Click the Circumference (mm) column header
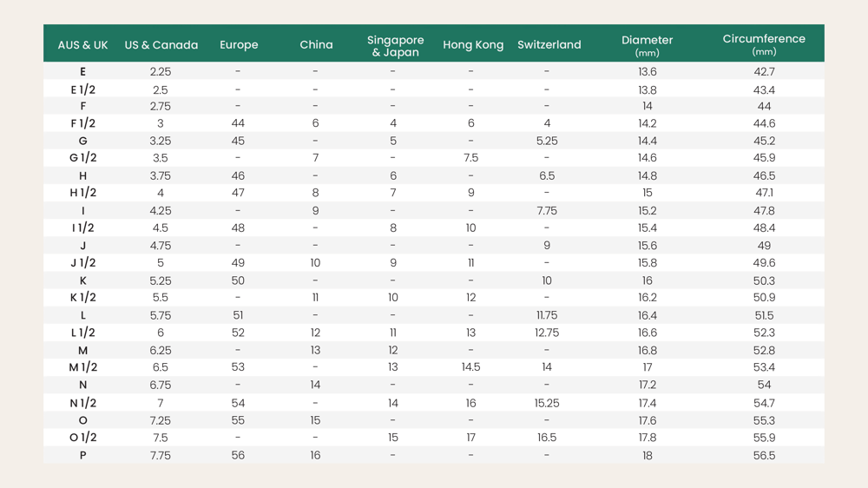868x488 pixels. 764,44
